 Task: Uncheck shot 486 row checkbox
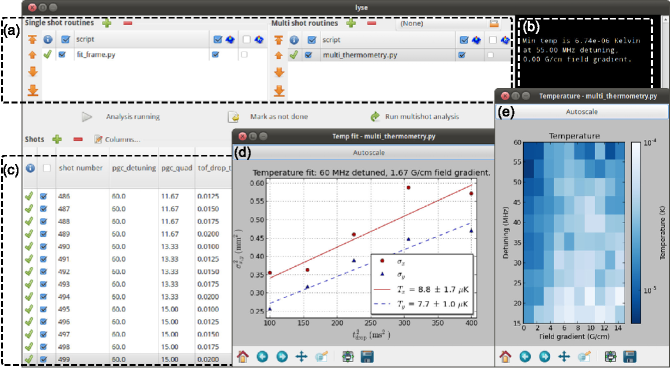point(43,197)
